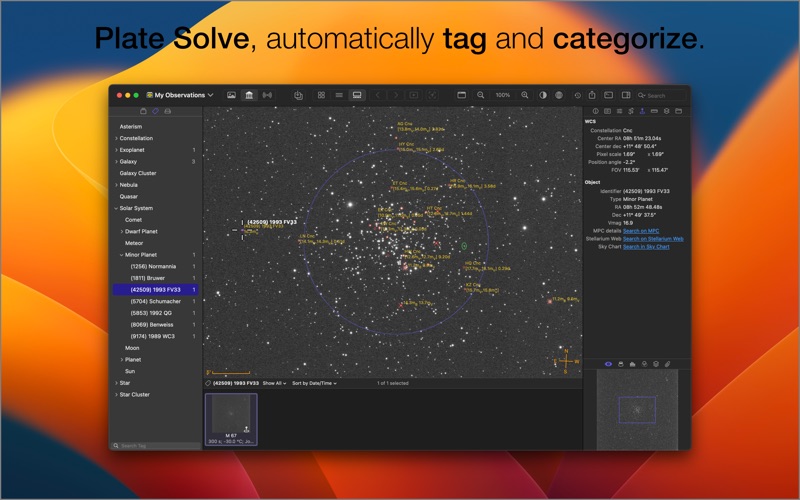Select the library building icon

249,95
